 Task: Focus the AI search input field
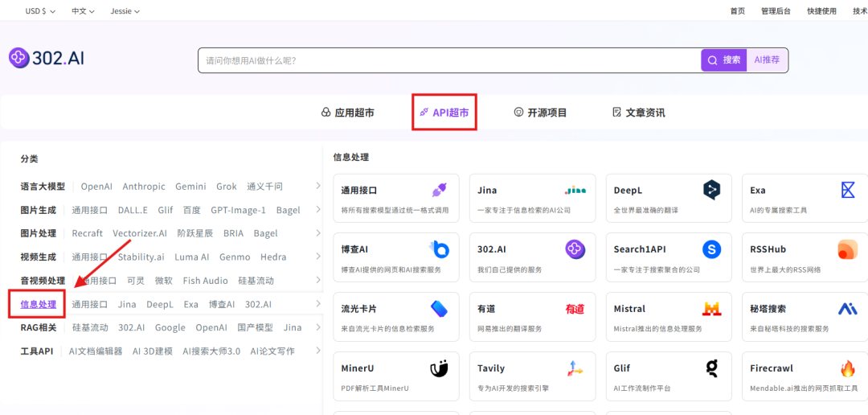click(x=449, y=60)
